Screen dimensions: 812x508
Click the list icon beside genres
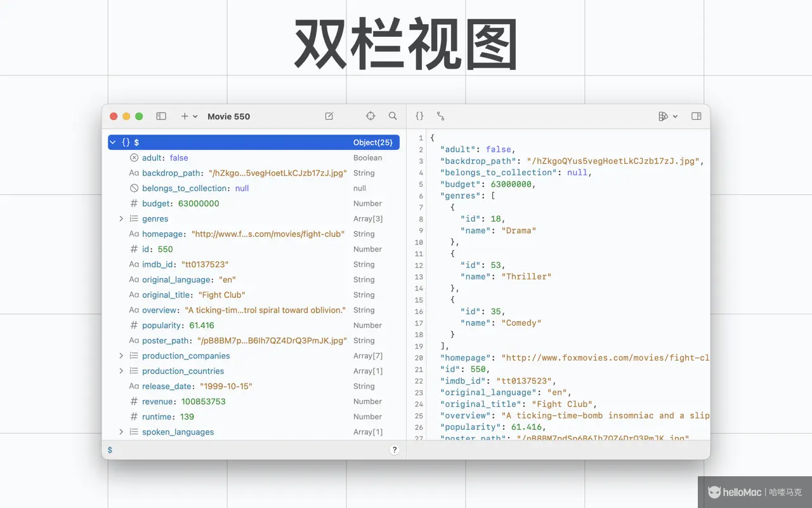134,218
